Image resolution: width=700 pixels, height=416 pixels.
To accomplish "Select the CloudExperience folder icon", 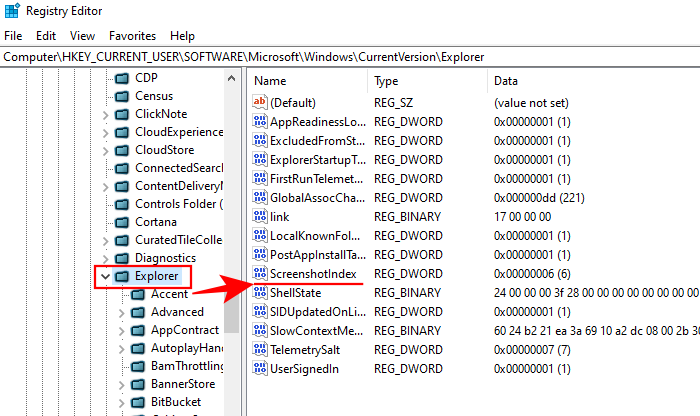I will click(x=122, y=133).
